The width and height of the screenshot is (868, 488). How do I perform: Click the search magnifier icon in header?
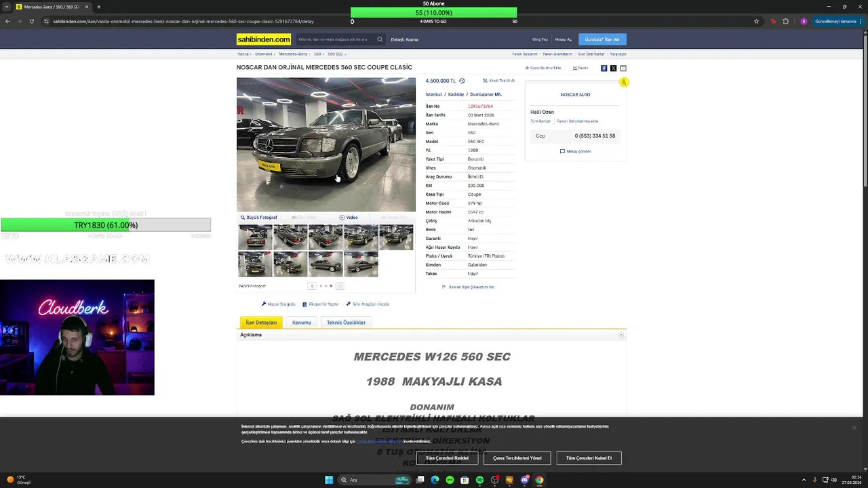coord(380,39)
